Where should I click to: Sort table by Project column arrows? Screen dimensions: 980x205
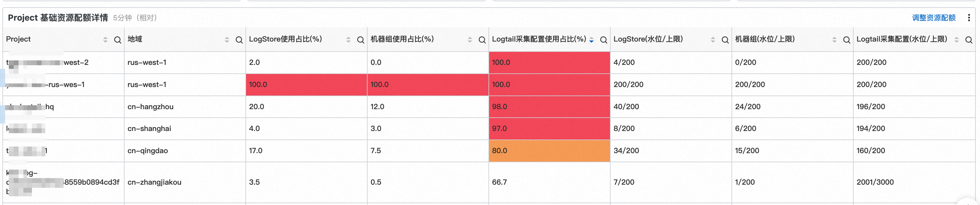105,40
